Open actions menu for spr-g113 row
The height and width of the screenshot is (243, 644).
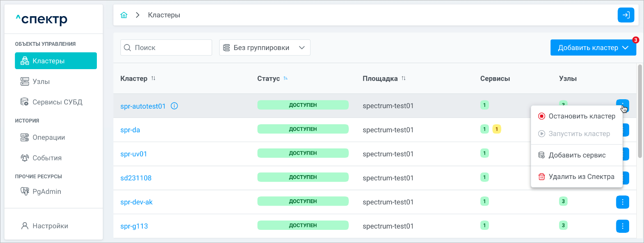click(622, 226)
